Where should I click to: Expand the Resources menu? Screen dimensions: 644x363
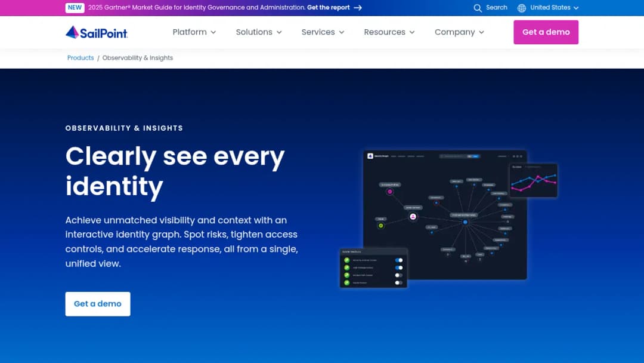click(x=389, y=32)
